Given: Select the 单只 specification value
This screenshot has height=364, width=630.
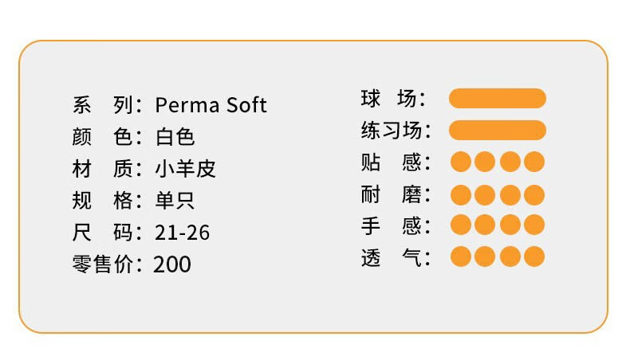Looking at the screenshot, I should (175, 201).
